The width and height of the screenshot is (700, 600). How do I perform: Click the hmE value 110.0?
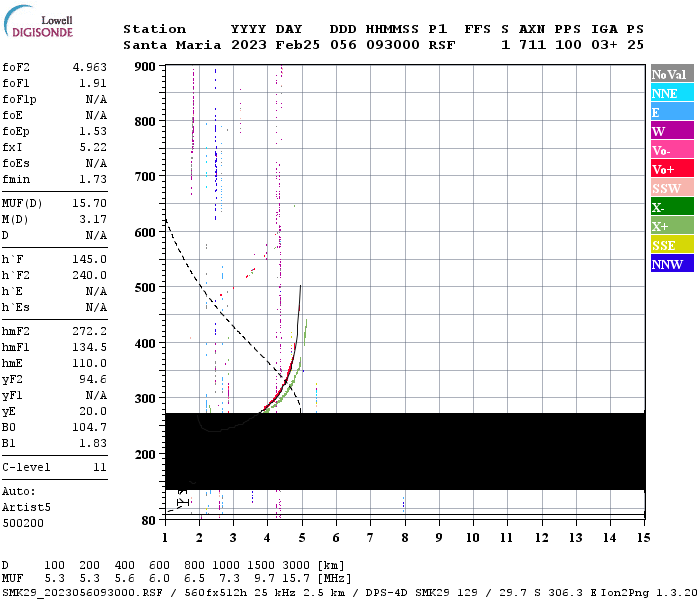90,364
